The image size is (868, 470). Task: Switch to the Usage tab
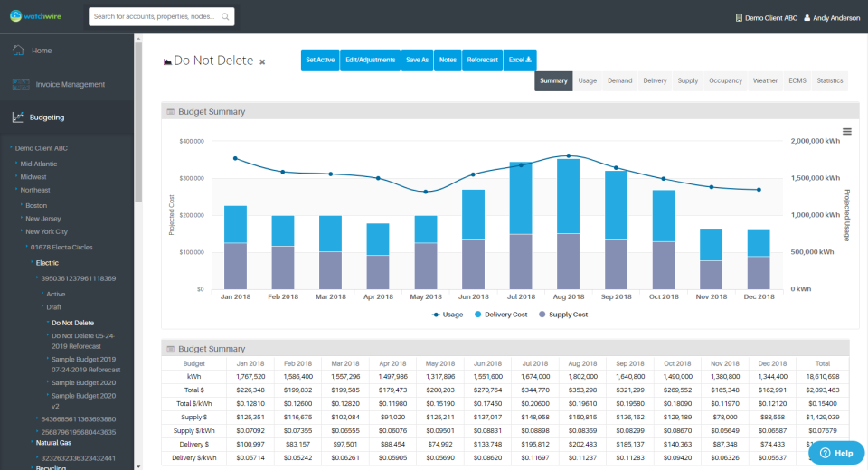[588, 80]
